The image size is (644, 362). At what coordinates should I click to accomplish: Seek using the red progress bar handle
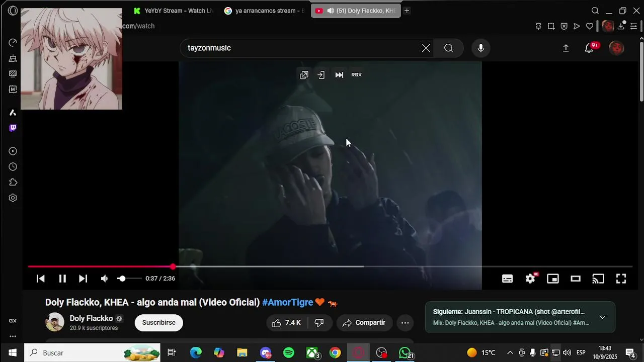click(x=173, y=266)
